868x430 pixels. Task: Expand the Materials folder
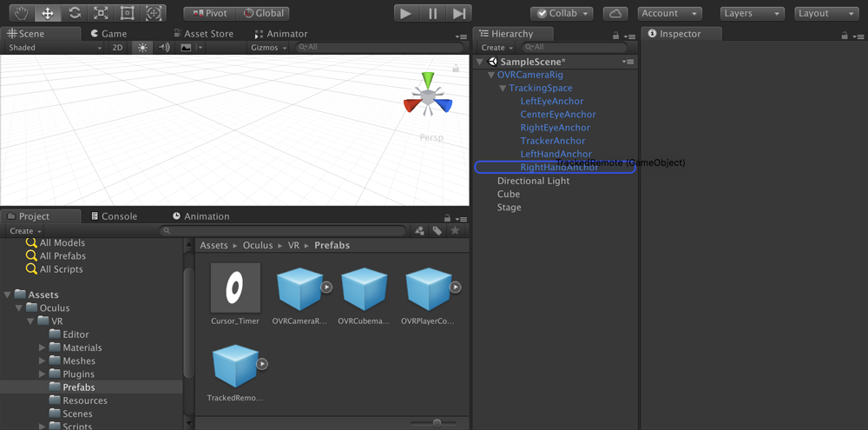pyautogui.click(x=43, y=348)
